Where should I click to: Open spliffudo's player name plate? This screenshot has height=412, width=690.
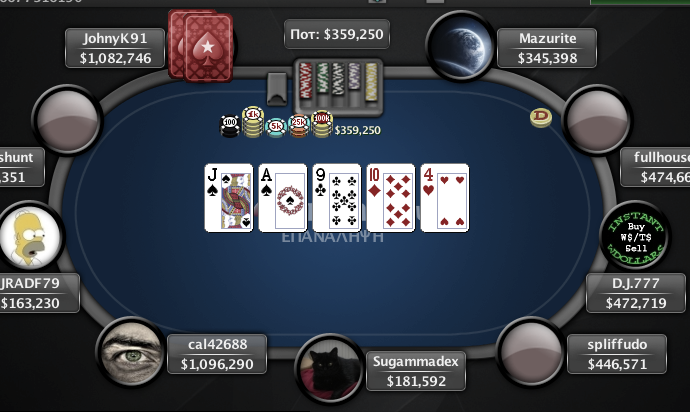(x=617, y=354)
